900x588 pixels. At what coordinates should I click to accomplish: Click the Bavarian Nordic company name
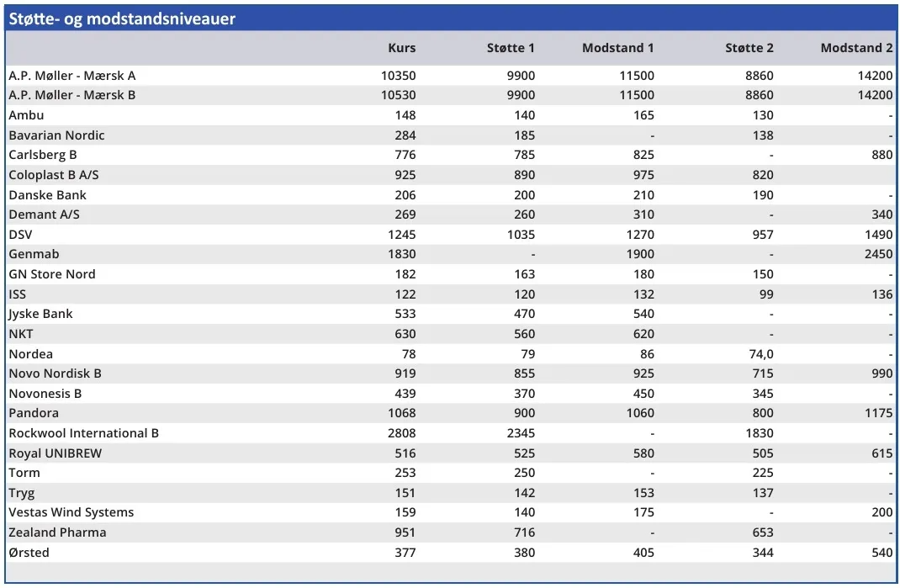click(x=57, y=135)
